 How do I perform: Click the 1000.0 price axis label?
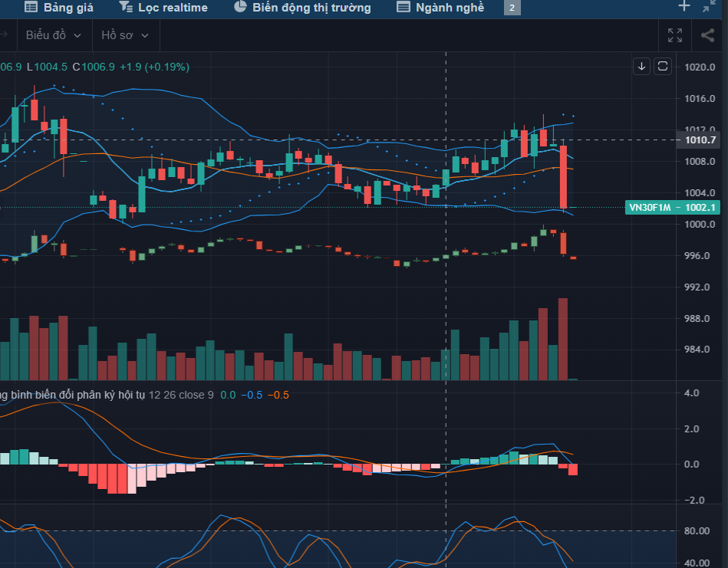pos(700,225)
